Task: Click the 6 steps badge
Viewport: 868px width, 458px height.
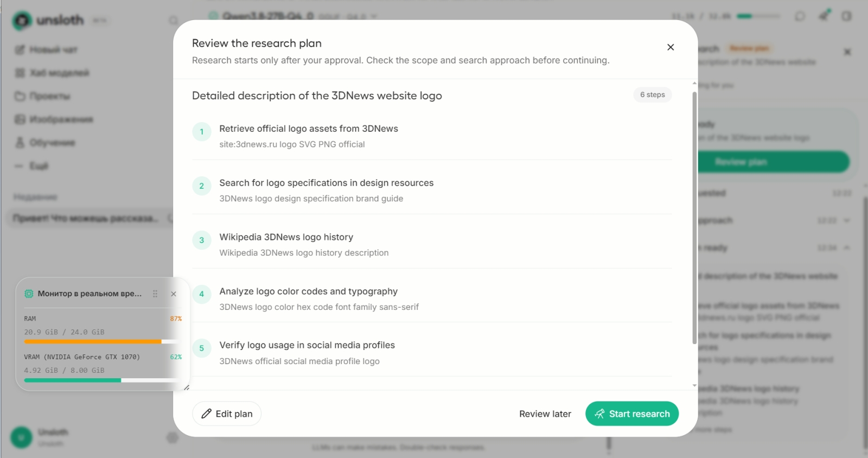Action: coord(653,94)
